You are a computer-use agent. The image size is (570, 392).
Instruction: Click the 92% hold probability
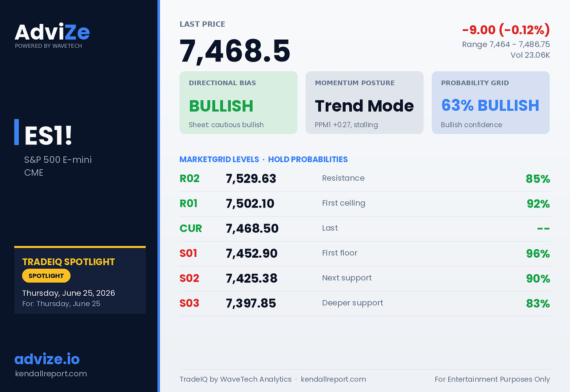point(538,204)
